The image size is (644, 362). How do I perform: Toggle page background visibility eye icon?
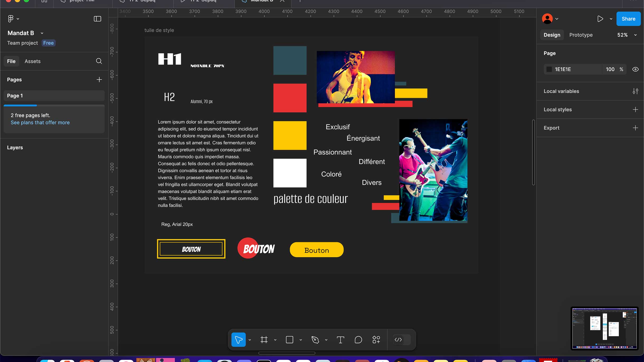[635, 69]
